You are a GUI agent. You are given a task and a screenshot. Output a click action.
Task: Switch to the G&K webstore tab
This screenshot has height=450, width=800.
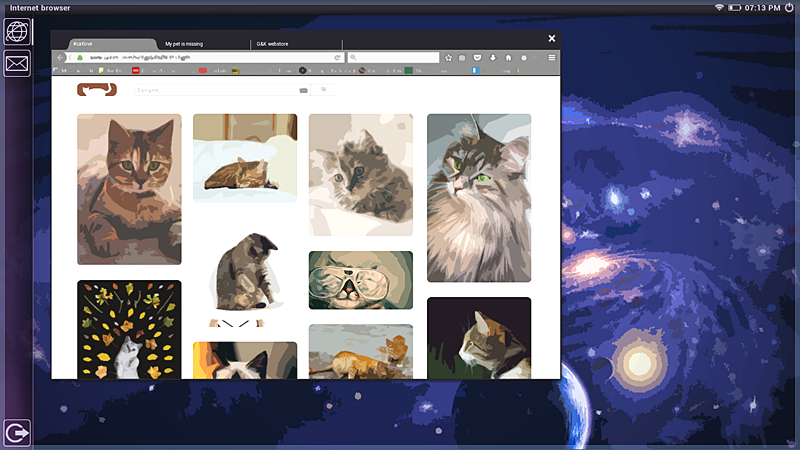coord(296,44)
